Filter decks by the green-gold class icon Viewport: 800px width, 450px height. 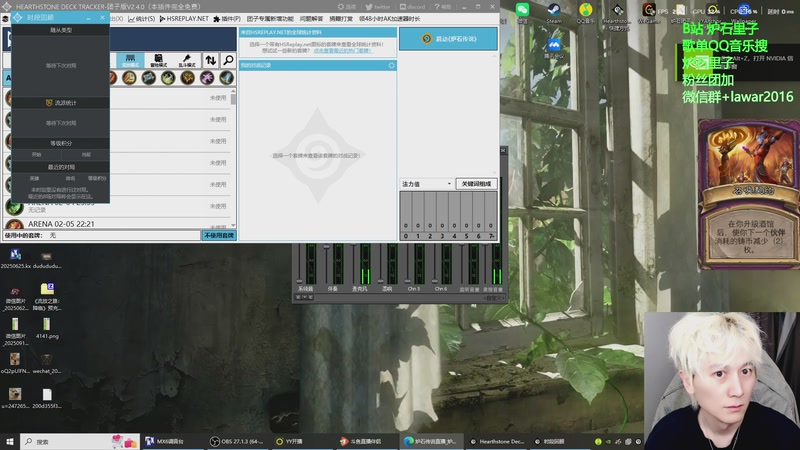click(168, 78)
